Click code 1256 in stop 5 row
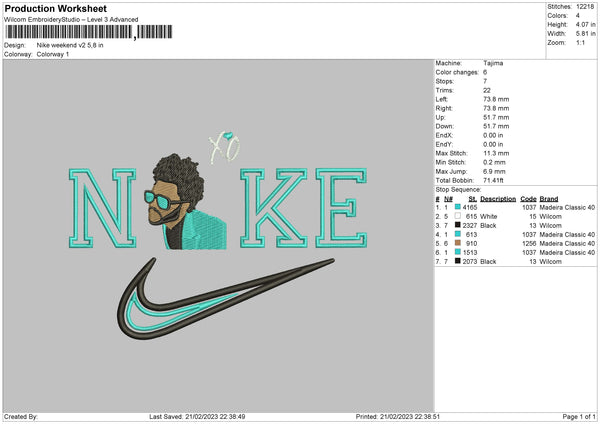 [x=529, y=243]
